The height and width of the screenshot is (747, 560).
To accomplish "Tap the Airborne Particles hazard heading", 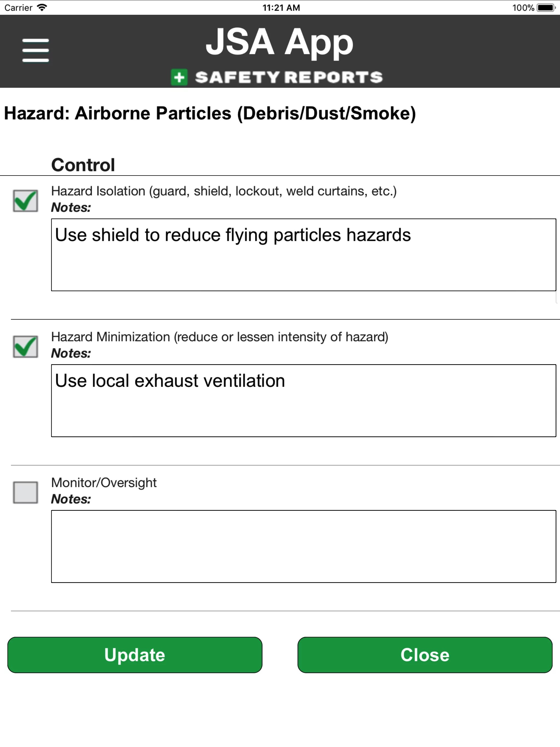I will pos(210,113).
